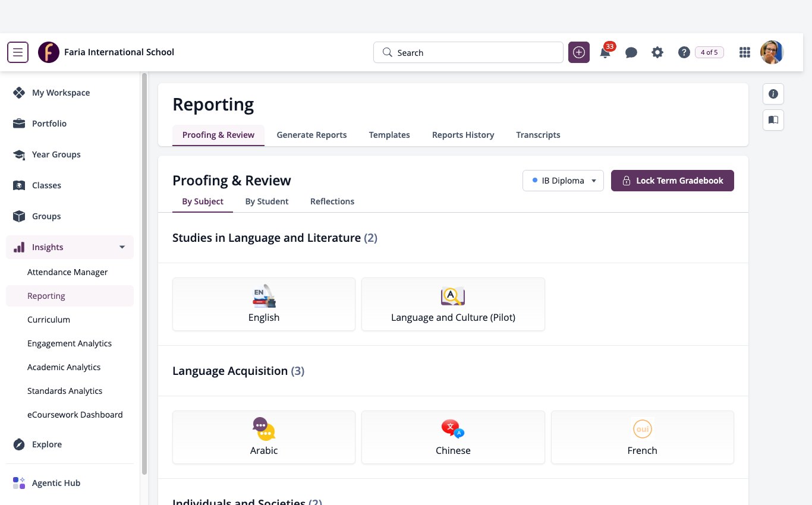Click the Lock Term Gradebook button

coord(672,181)
